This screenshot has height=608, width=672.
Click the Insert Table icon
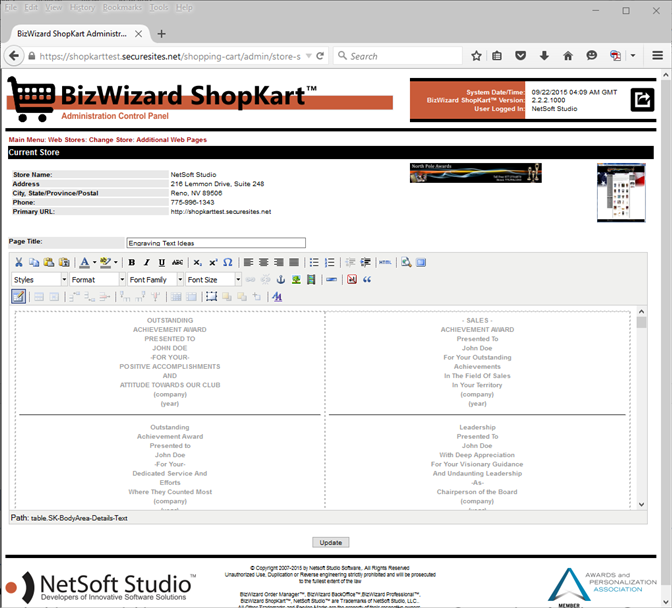pyautogui.click(x=18, y=297)
